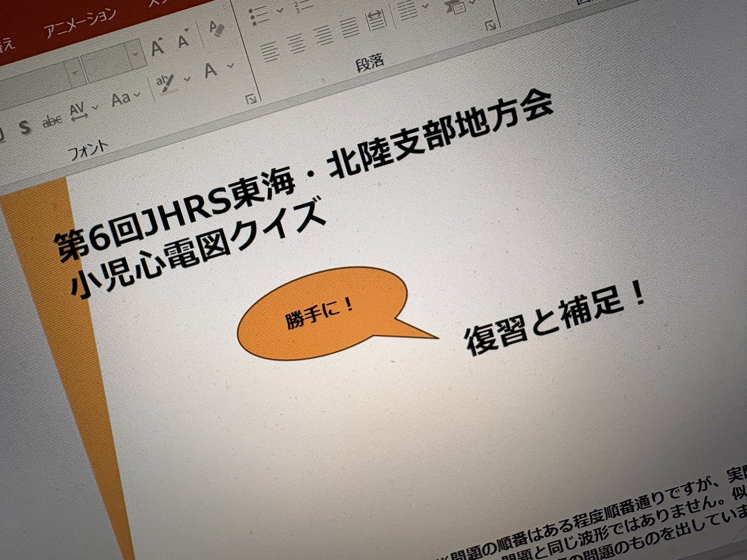Click the distribute text alignment icon
Screen dimensions: 747x560
tap(377, 19)
